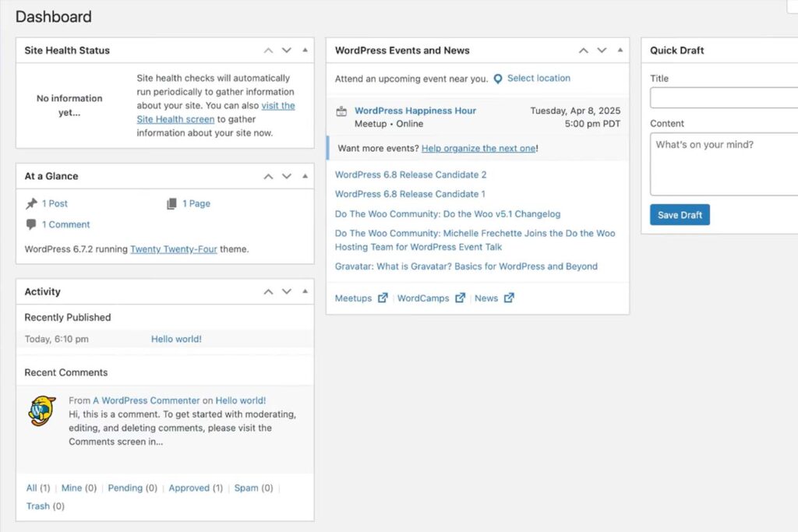Viewport: 798px width, 532px height.
Task: Collapse the Site Health Status panel
Action: tap(305, 51)
